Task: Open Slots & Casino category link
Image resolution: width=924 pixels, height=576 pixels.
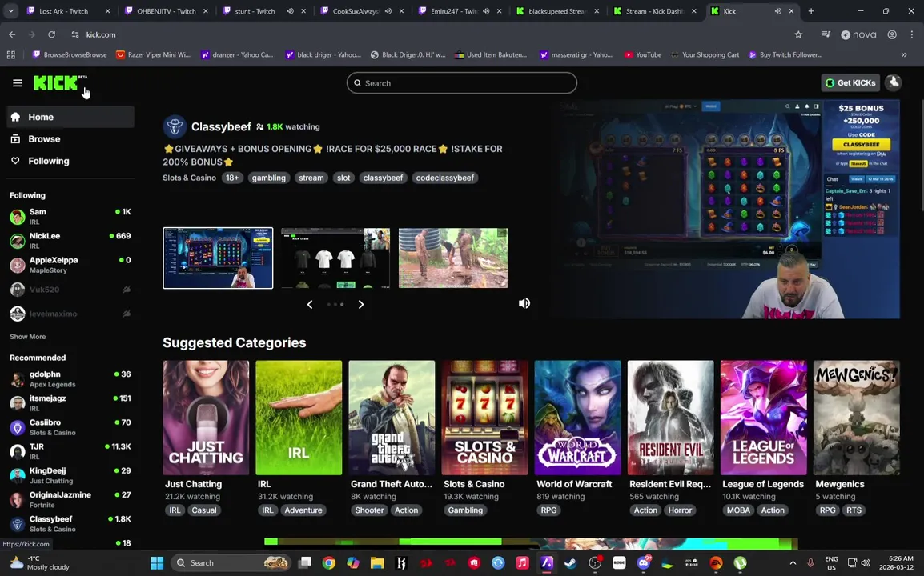Action: 189,178
